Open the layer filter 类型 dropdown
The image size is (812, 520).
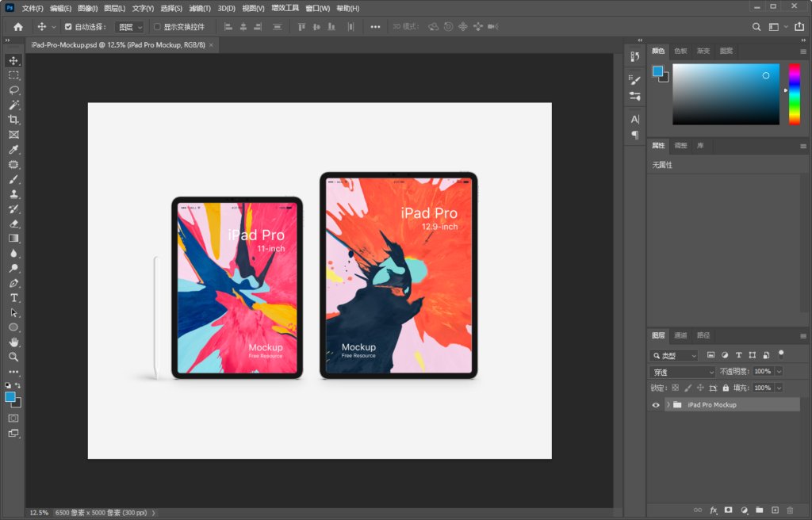pyautogui.click(x=674, y=356)
